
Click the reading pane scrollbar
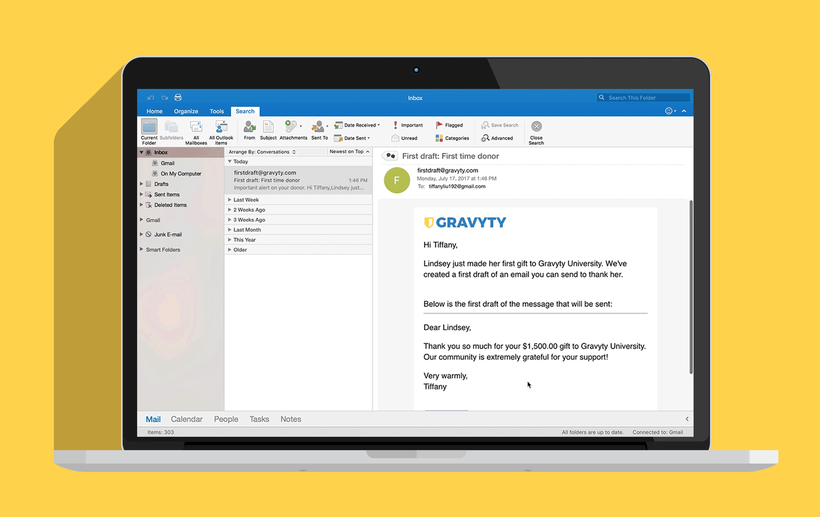click(691, 286)
